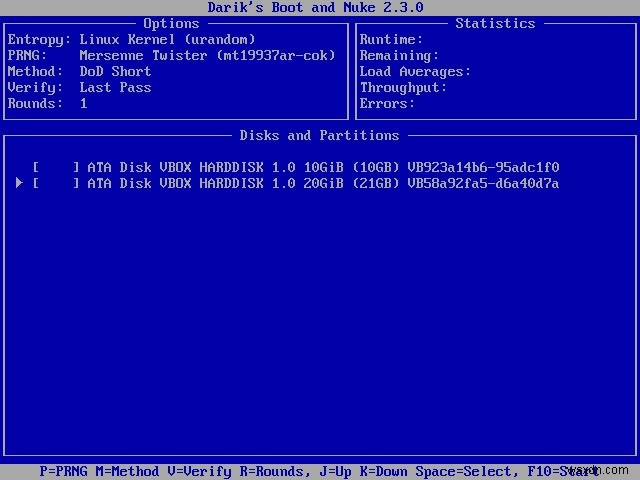This screenshot has width=640, height=480.
Task: Click the J=Up shortcut hint
Action: (335, 471)
